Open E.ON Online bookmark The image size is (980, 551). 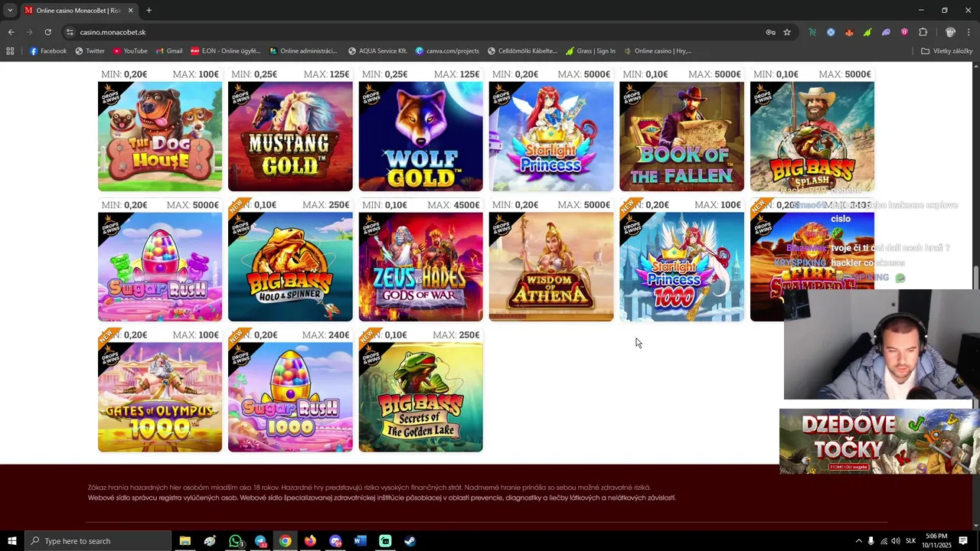click(x=226, y=51)
